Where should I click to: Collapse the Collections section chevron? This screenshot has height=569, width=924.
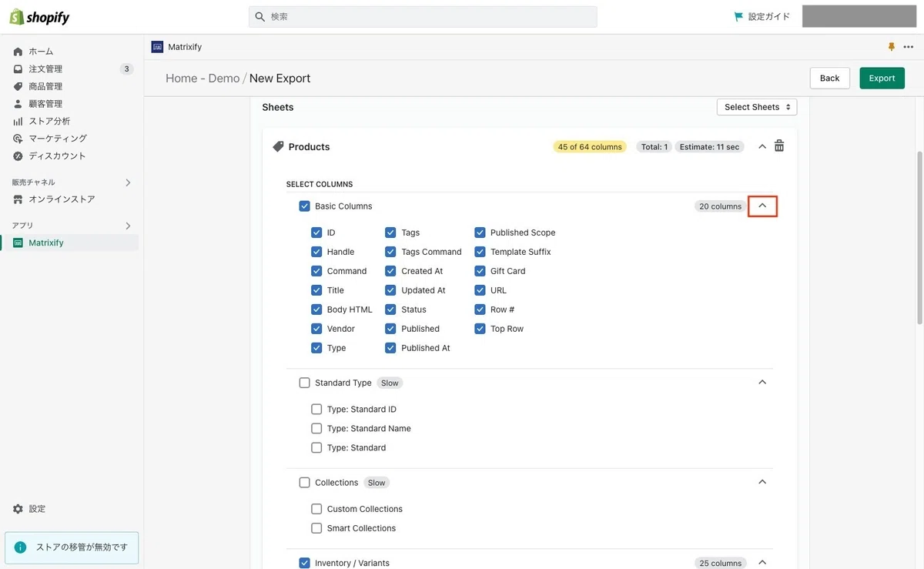pyautogui.click(x=762, y=482)
